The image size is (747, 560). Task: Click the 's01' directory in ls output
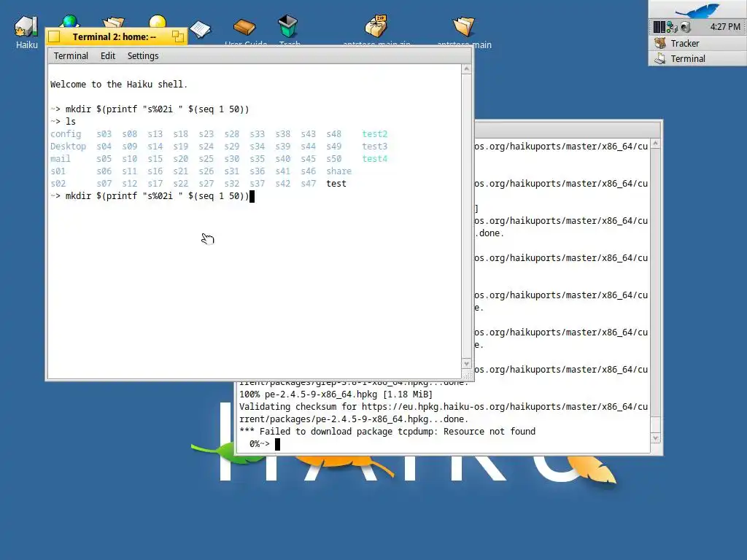tap(58, 171)
